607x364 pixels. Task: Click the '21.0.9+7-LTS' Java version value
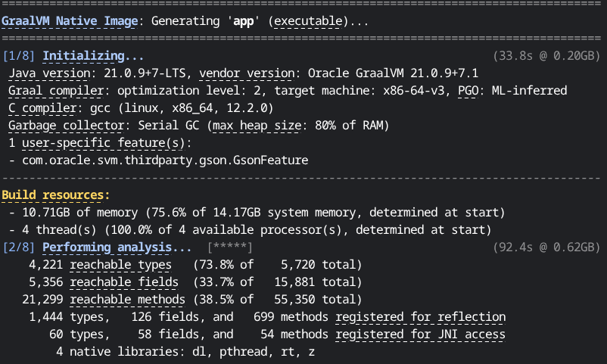pyautogui.click(x=145, y=73)
